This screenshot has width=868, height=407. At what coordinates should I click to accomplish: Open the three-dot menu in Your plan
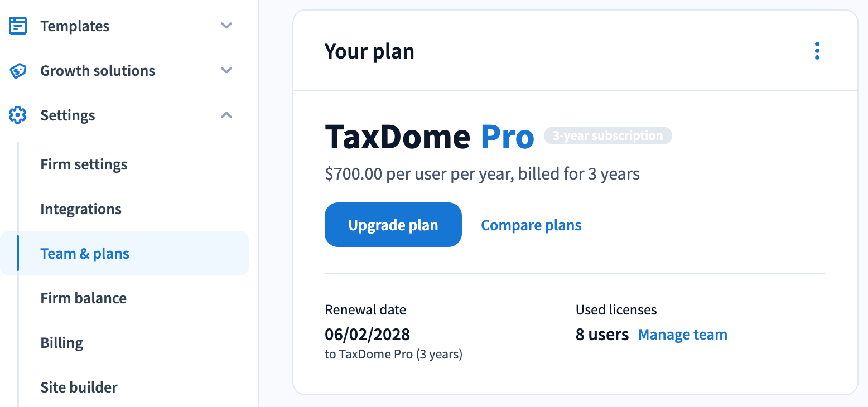817,51
